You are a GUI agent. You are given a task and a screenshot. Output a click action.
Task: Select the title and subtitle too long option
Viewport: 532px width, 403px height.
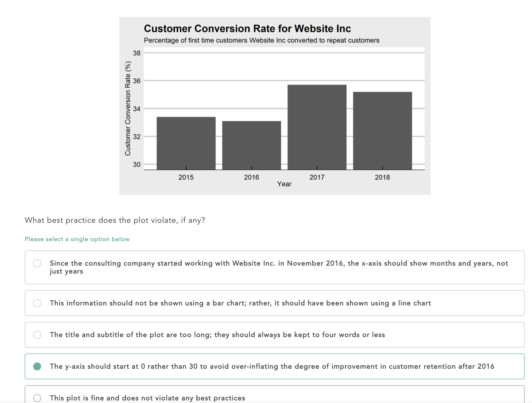click(274, 335)
